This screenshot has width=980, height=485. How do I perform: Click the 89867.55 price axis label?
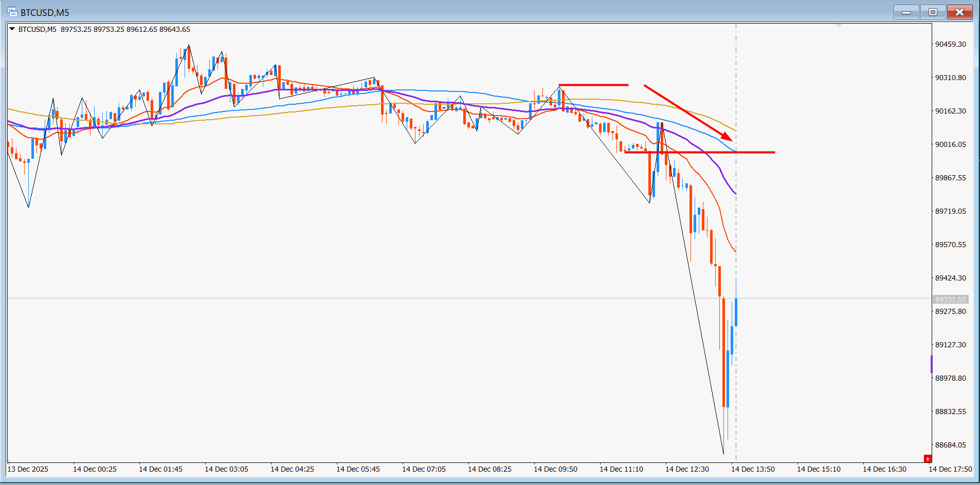click(x=950, y=178)
